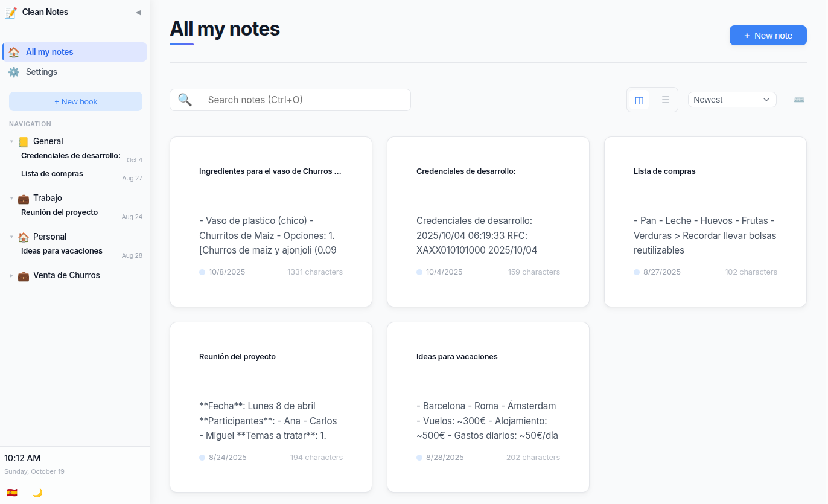Toggle dark mode with the moon icon
The width and height of the screenshot is (828, 504).
pos(37,493)
